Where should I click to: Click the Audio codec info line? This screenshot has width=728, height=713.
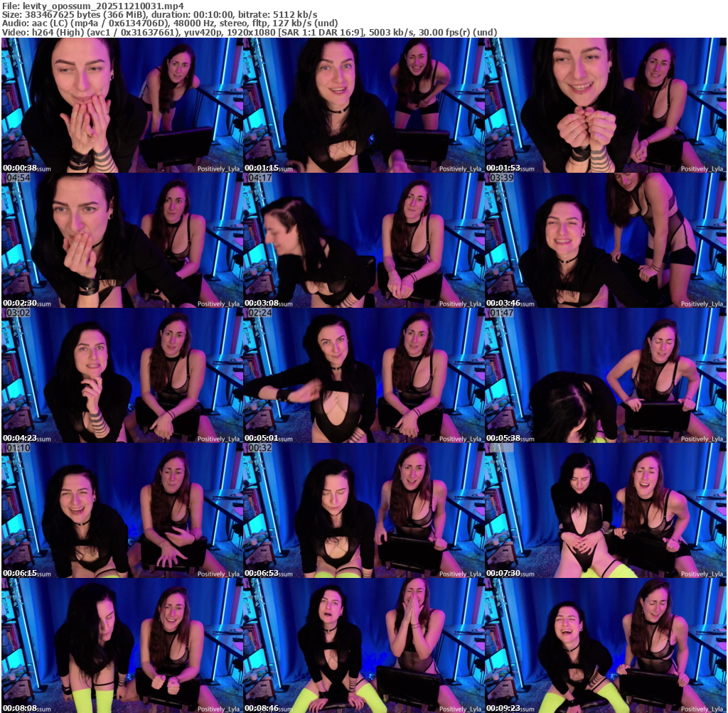(169, 23)
